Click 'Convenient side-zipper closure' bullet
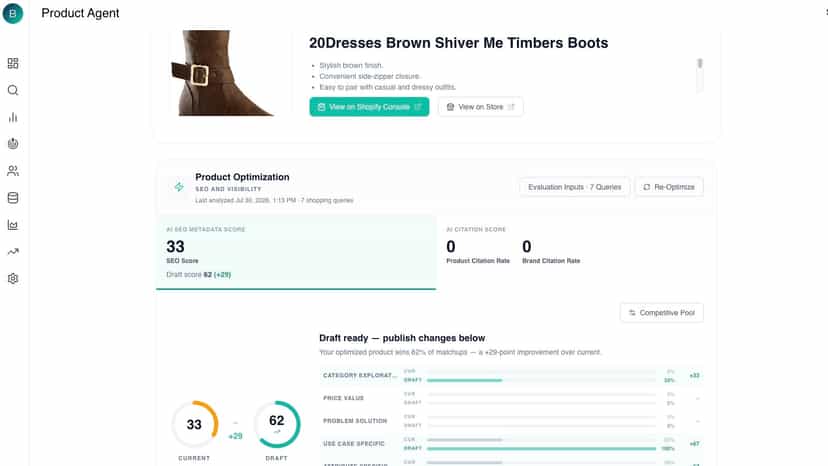Screen dimensions: 828x466 370,76
